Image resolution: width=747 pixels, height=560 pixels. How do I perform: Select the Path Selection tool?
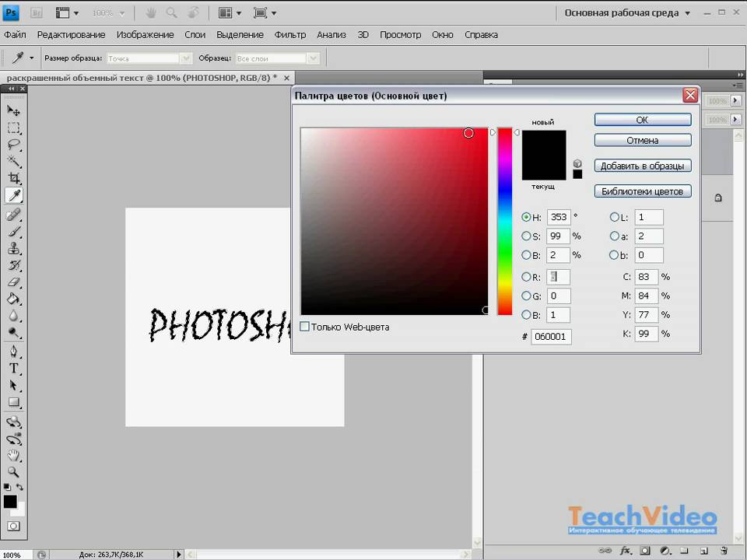pos(13,386)
